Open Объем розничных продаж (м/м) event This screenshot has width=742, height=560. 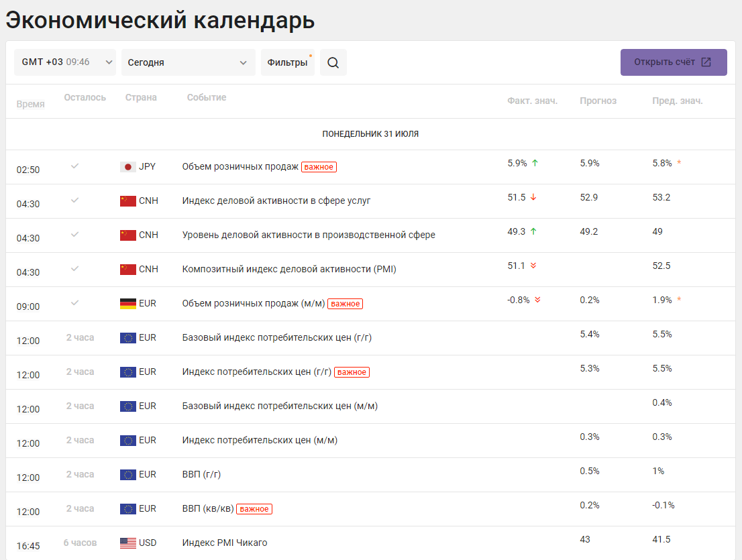[254, 303]
